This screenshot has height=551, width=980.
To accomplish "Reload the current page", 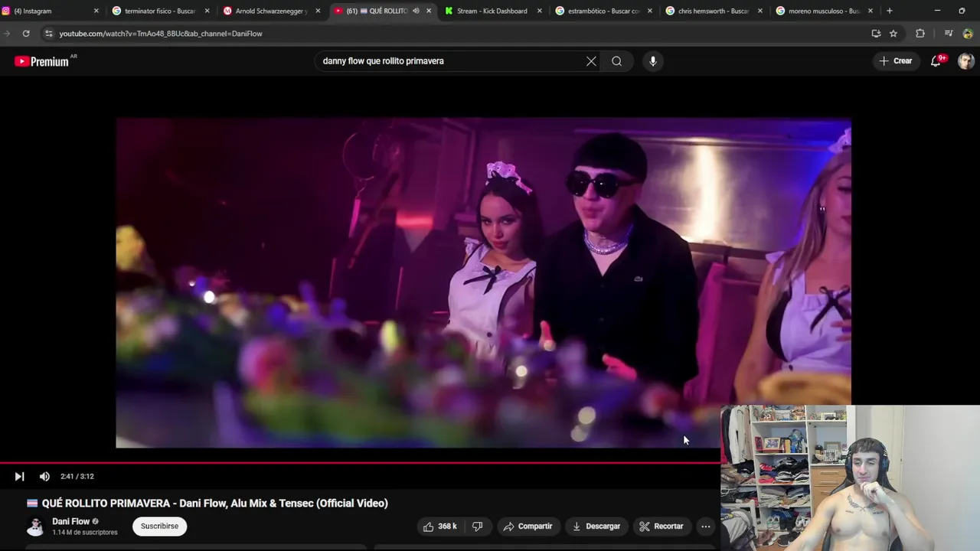I will point(26,34).
